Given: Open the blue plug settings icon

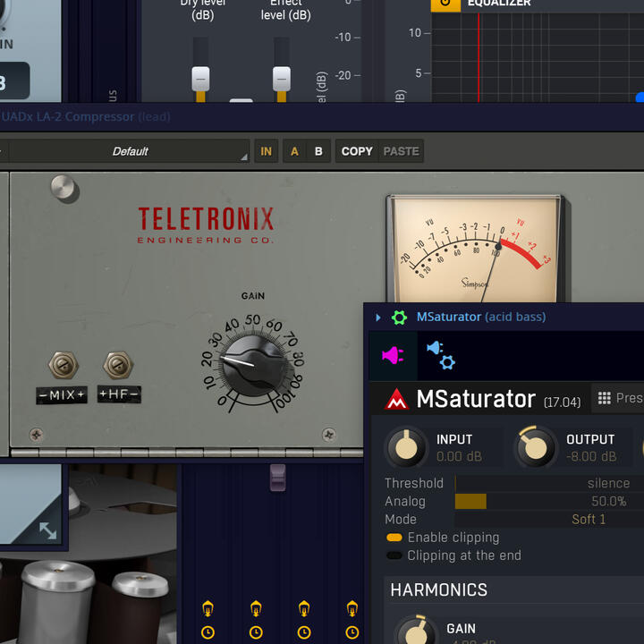Looking at the screenshot, I should coord(440,355).
